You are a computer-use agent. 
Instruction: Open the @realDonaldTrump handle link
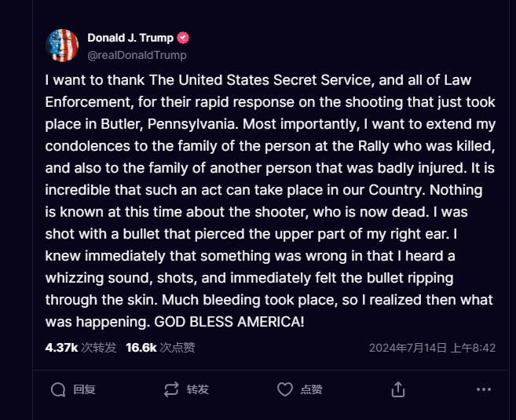tap(137, 55)
